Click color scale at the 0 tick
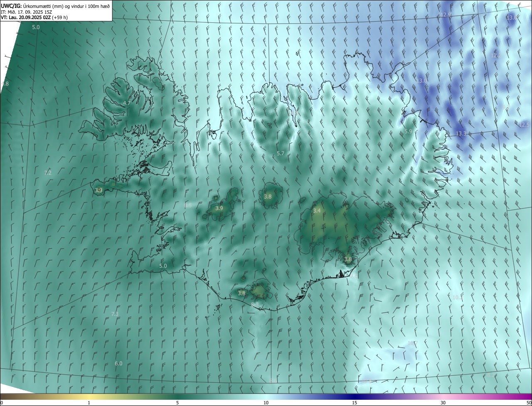The height and width of the screenshot is (406, 532). [x=2, y=403]
